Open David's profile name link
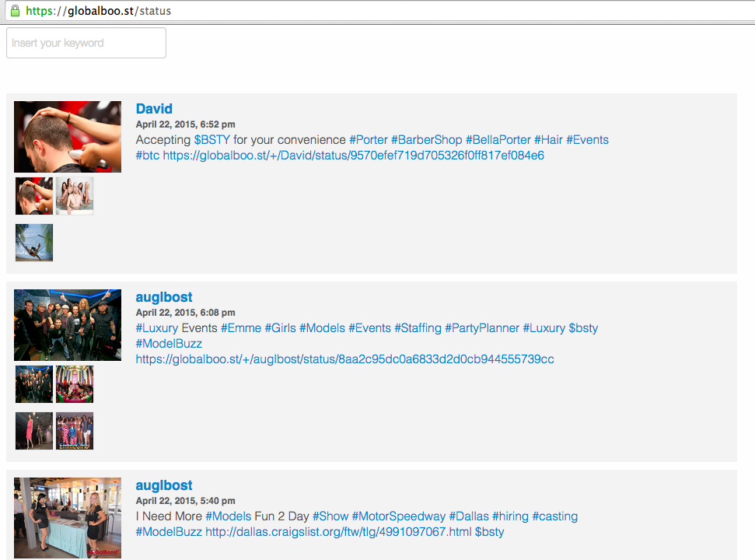The image size is (755, 560). point(154,109)
